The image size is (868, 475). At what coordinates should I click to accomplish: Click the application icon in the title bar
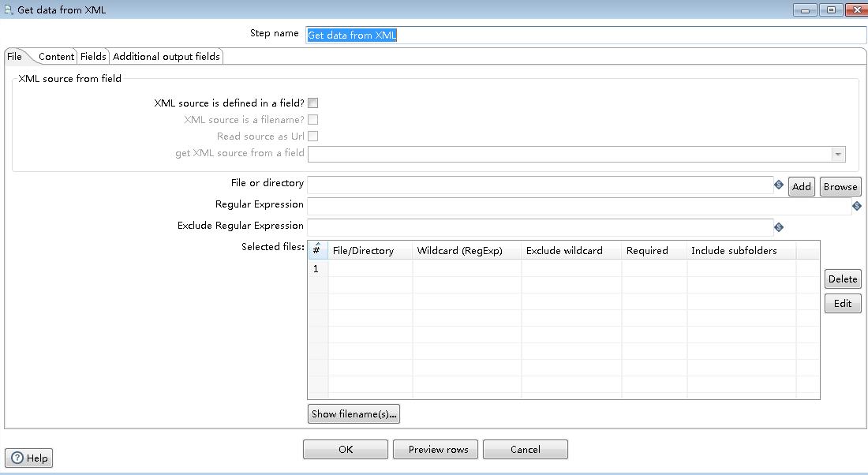pyautogui.click(x=7, y=9)
